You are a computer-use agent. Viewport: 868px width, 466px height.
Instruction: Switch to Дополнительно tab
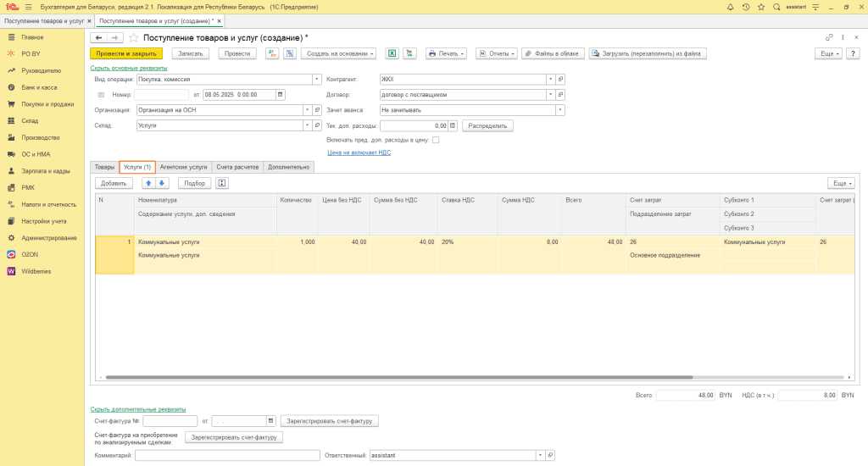coord(288,167)
